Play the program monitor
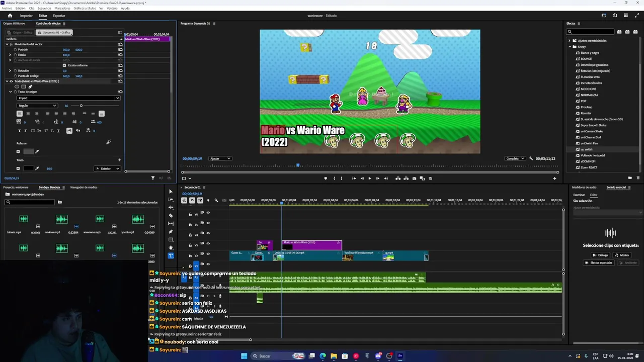The width and height of the screenshot is (644, 362). tap(370, 178)
